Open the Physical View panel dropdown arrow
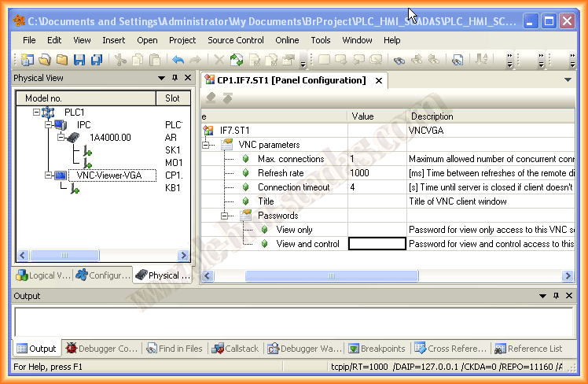 point(161,78)
